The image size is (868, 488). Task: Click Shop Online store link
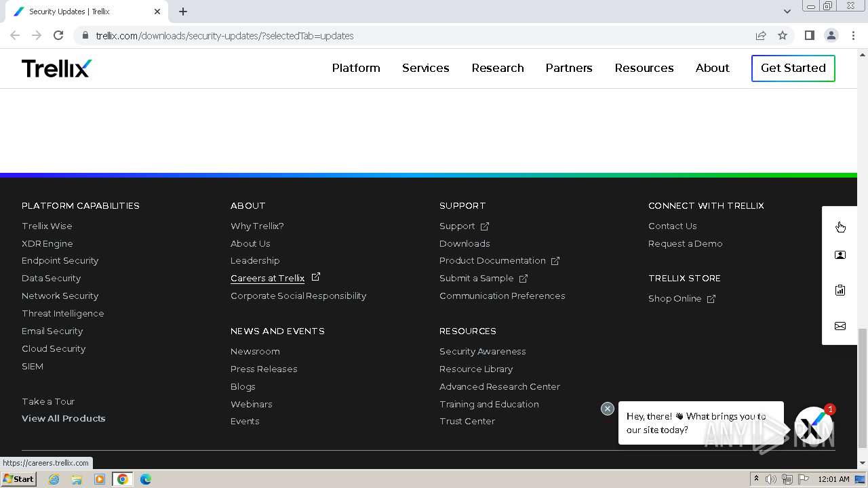(x=682, y=298)
